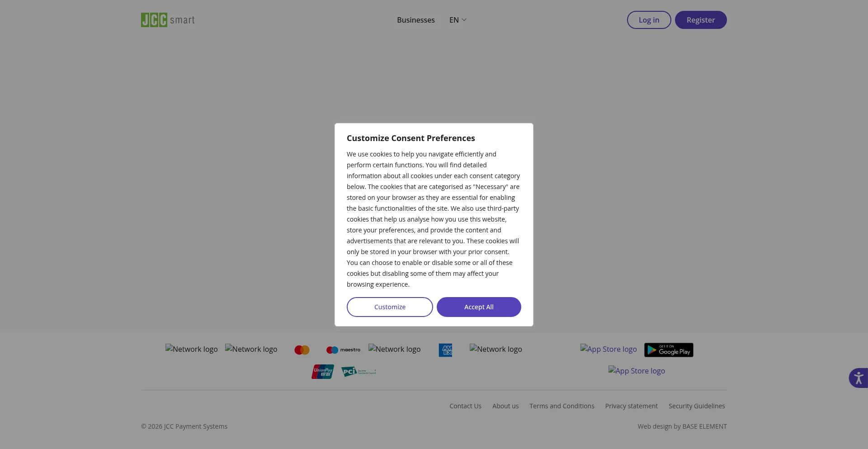Expand the EN language dropdown
This screenshot has height=449, width=868.
(x=458, y=20)
